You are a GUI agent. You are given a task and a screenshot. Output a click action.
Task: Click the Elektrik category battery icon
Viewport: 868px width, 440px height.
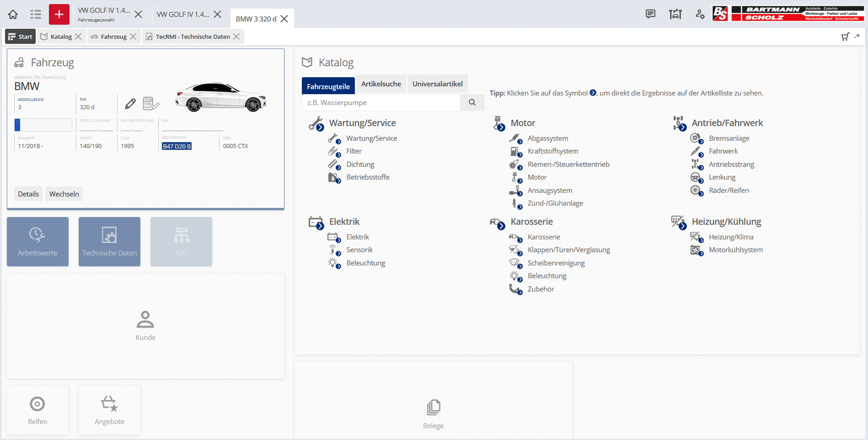[316, 222]
